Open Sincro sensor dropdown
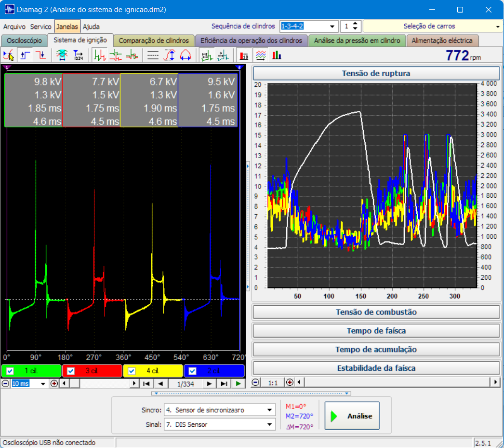504x448 pixels. coord(269,410)
